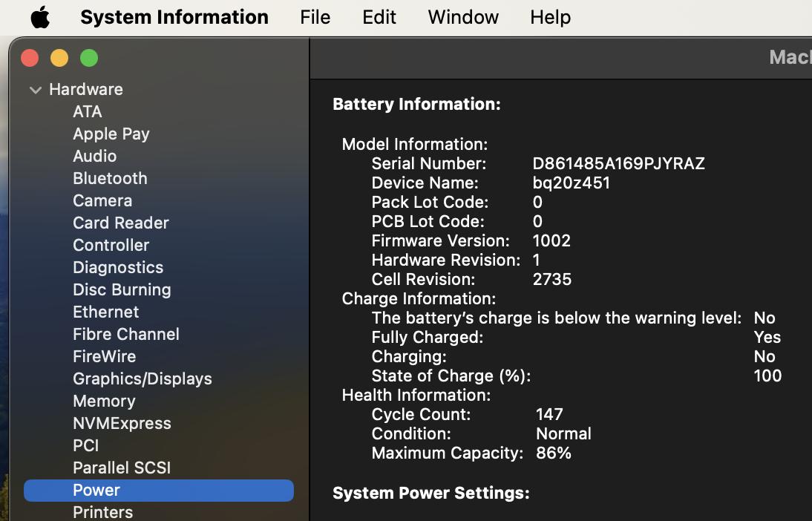Click firmware version value 1002

[551, 240]
